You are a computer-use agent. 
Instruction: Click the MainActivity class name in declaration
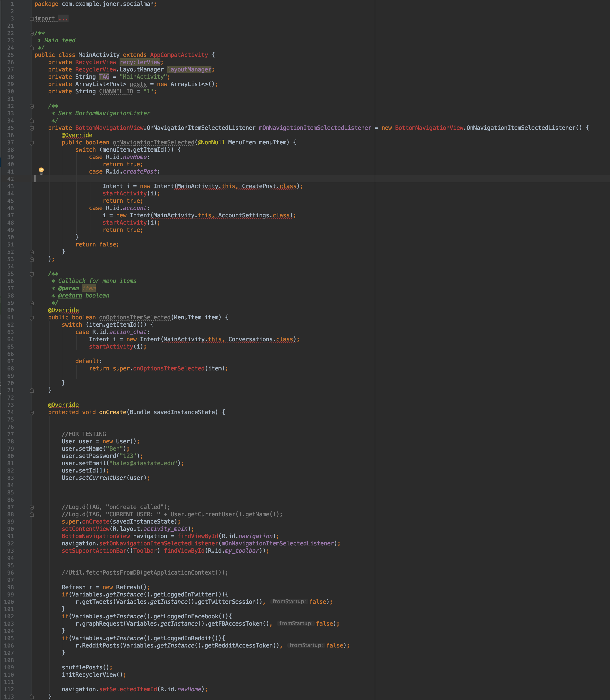[x=99, y=55]
